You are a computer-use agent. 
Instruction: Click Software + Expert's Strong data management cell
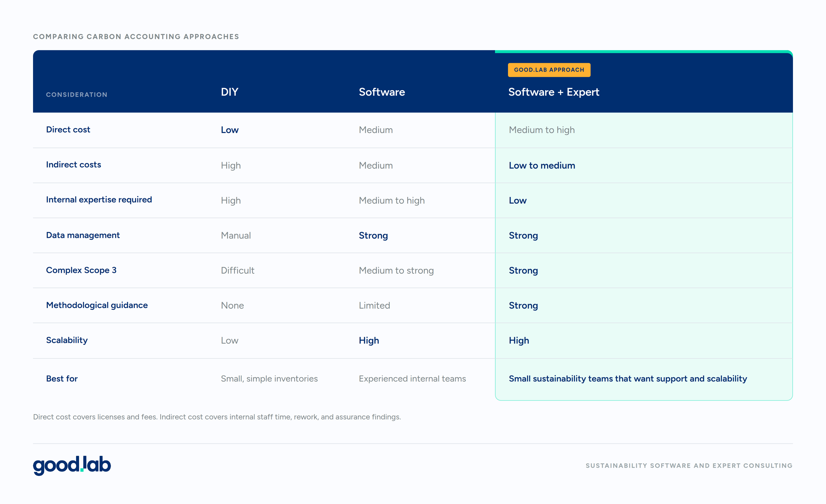click(x=523, y=236)
